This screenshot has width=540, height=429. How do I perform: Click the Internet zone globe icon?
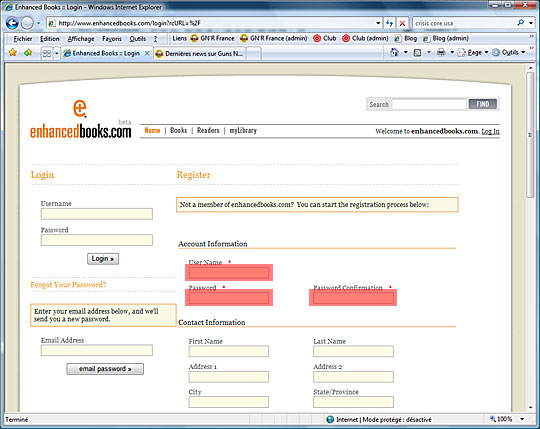(330, 419)
